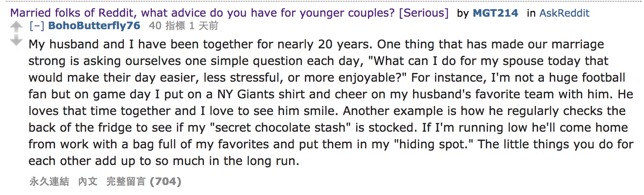Visit post author MGT214's profile

[x=495, y=13]
